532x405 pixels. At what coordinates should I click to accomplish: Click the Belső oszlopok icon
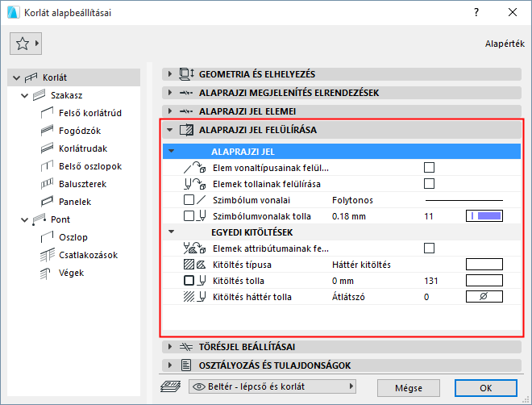coord(48,166)
